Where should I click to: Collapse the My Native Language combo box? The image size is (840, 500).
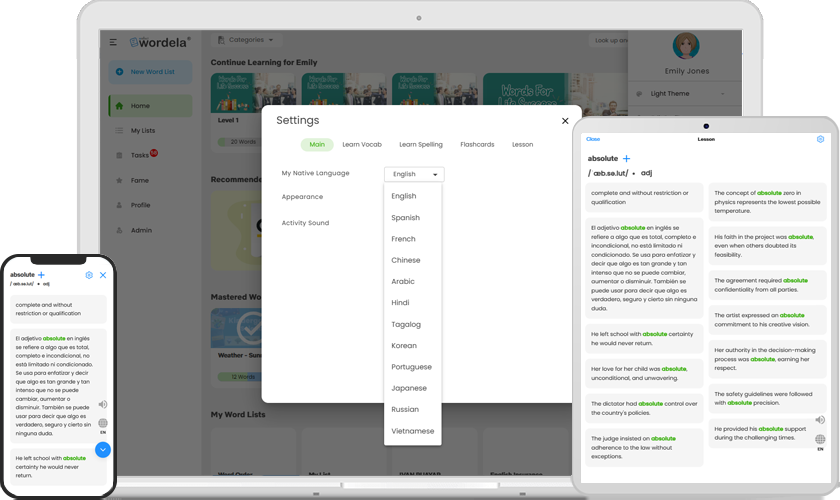414,174
